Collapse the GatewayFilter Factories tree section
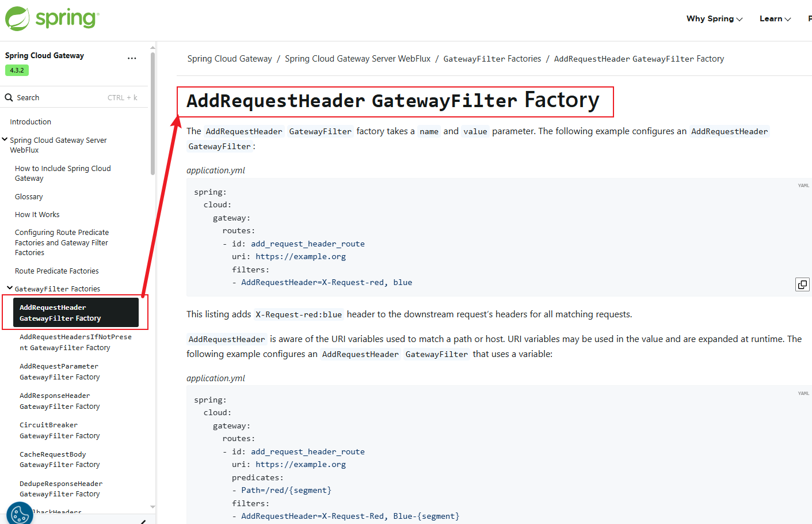Image resolution: width=812 pixels, height=524 pixels. point(10,288)
